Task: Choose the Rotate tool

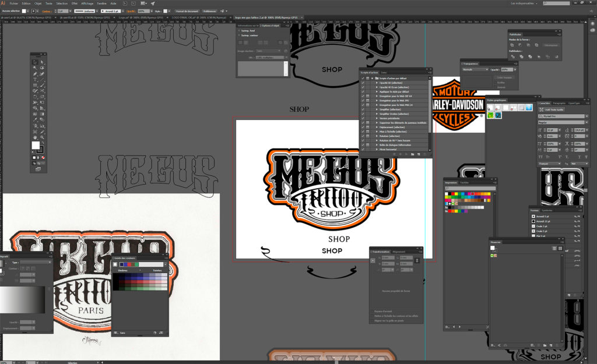Action: (x=35, y=97)
